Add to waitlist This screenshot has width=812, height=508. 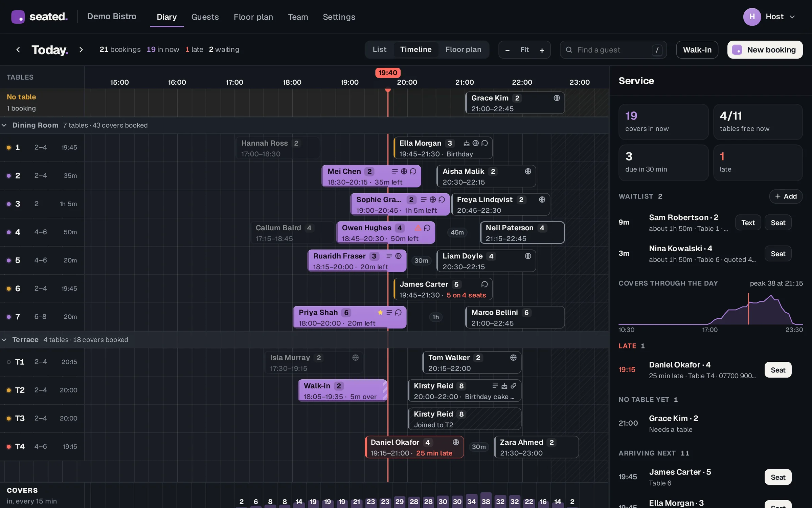[x=786, y=196]
